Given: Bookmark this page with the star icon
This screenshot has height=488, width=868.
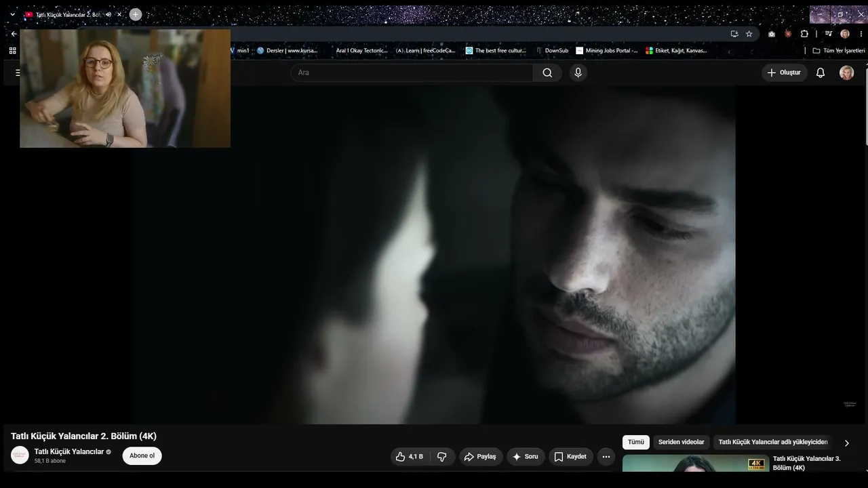Looking at the screenshot, I should pyautogui.click(x=749, y=34).
